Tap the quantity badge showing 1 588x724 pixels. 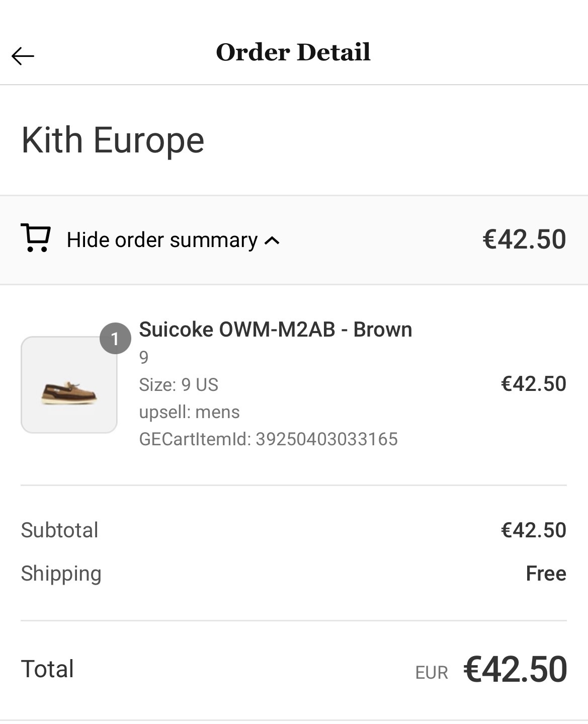(x=115, y=339)
